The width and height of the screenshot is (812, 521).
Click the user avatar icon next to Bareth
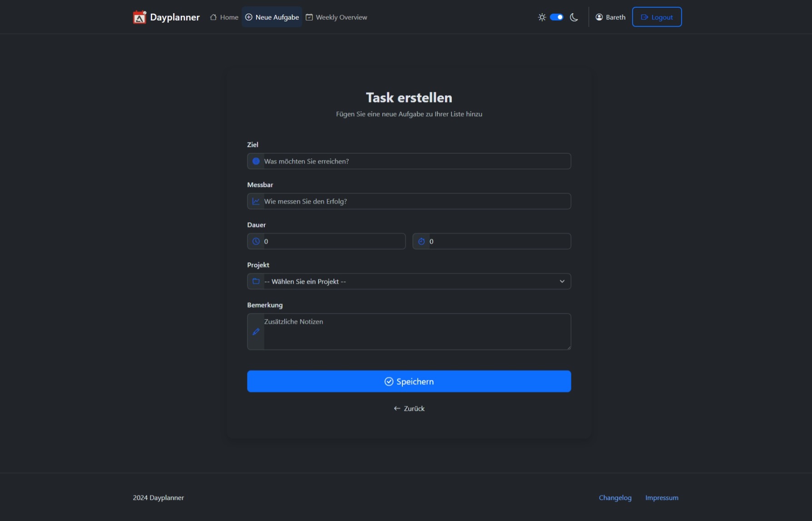(599, 17)
